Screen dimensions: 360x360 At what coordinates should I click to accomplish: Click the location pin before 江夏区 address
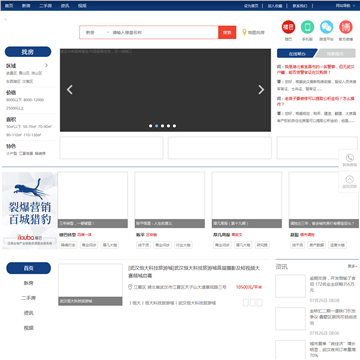(x=130, y=287)
